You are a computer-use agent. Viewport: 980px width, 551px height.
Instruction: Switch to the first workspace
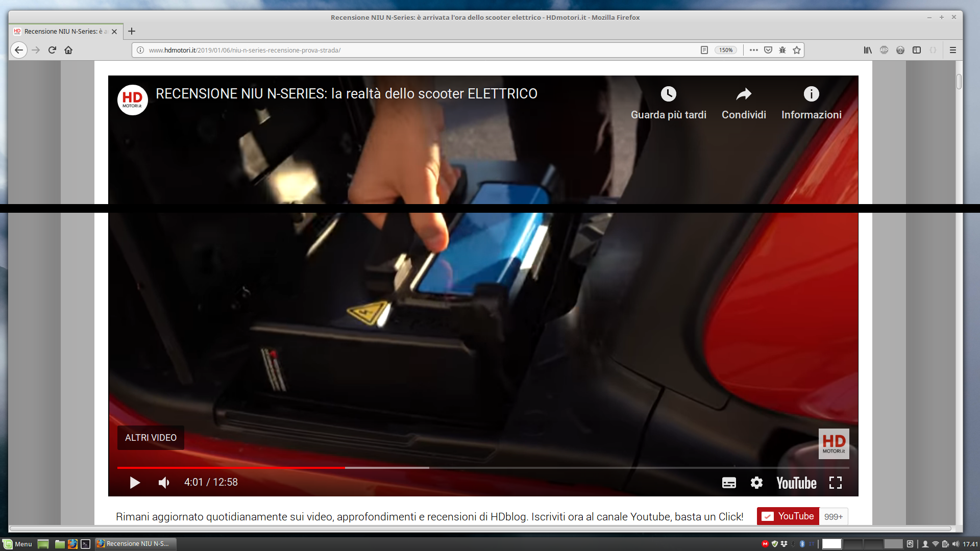click(831, 544)
